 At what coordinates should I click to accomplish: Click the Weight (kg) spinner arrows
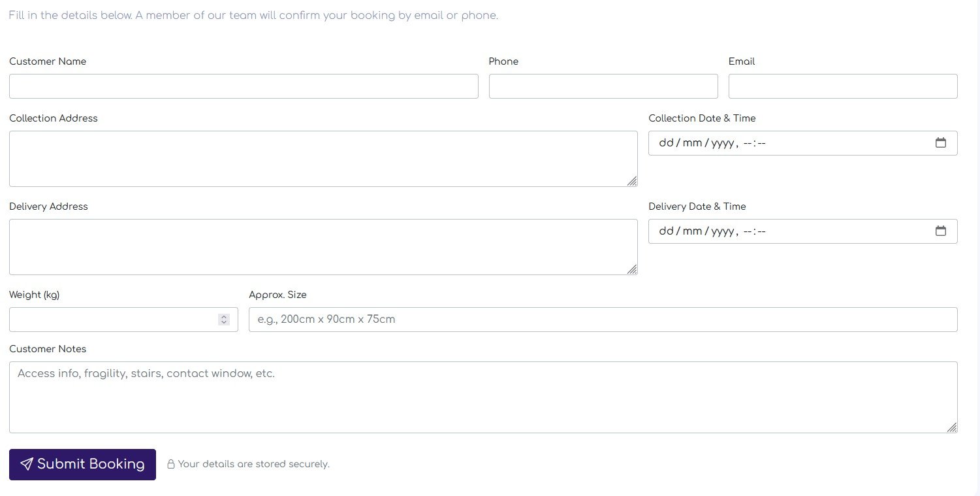pos(224,320)
